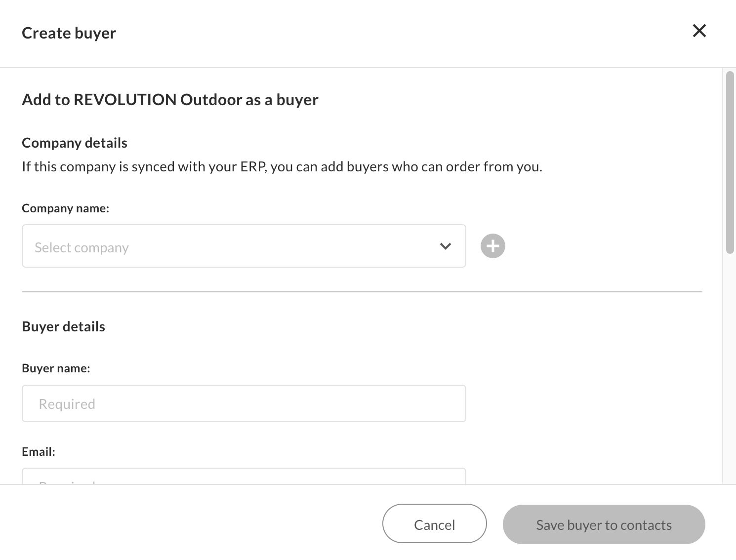Click the Email field label
Image resolution: width=736 pixels, height=560 pixels.
pyautogui.click(x=39, y=452)
